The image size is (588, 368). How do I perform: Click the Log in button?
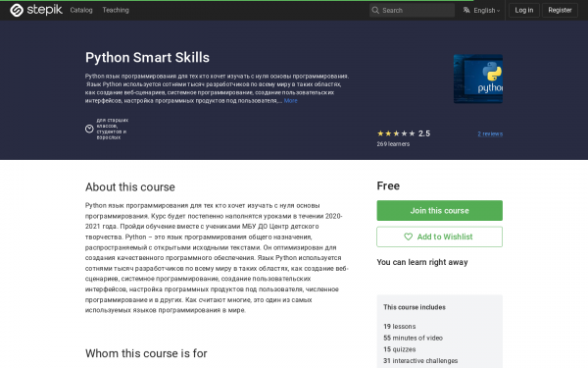[524, 10]
